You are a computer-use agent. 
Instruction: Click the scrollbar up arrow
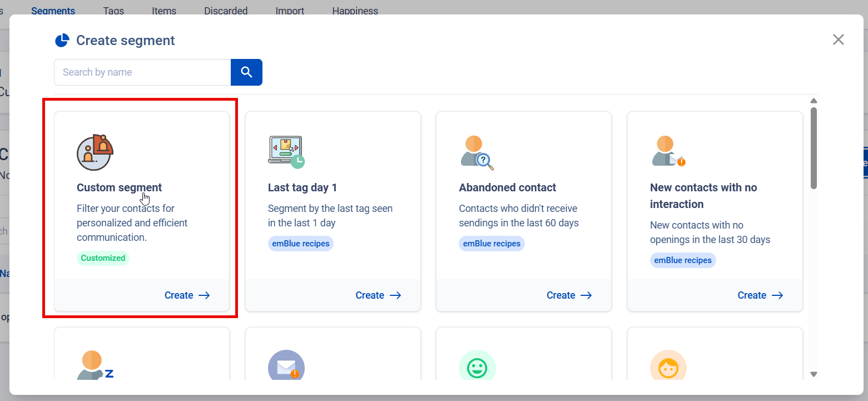(814, 101)
